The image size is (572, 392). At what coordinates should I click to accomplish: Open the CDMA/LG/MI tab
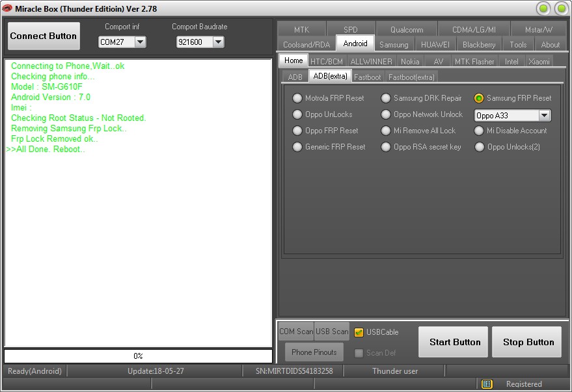[474, 29]
